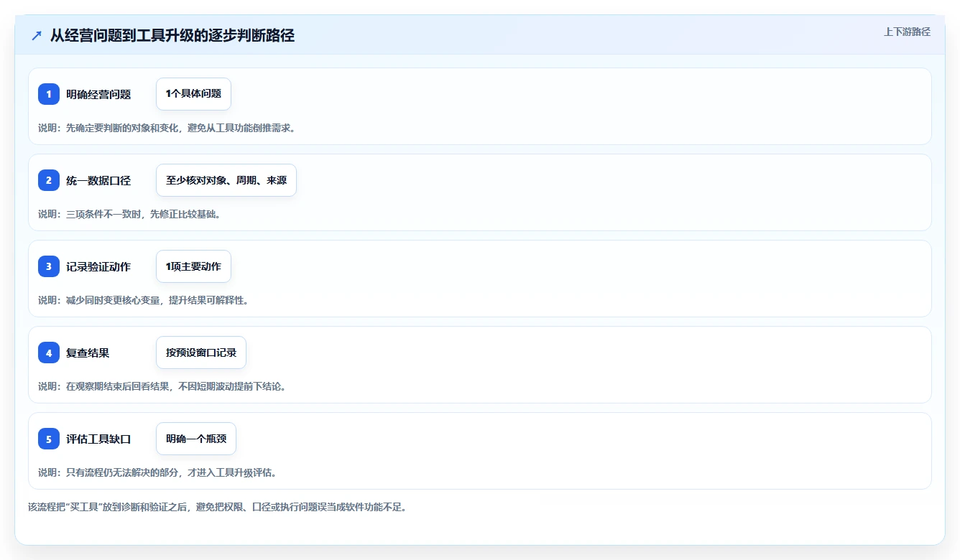Click the step 3 number badge
This screenshot has height=560, width=960.
pos(49,266)
